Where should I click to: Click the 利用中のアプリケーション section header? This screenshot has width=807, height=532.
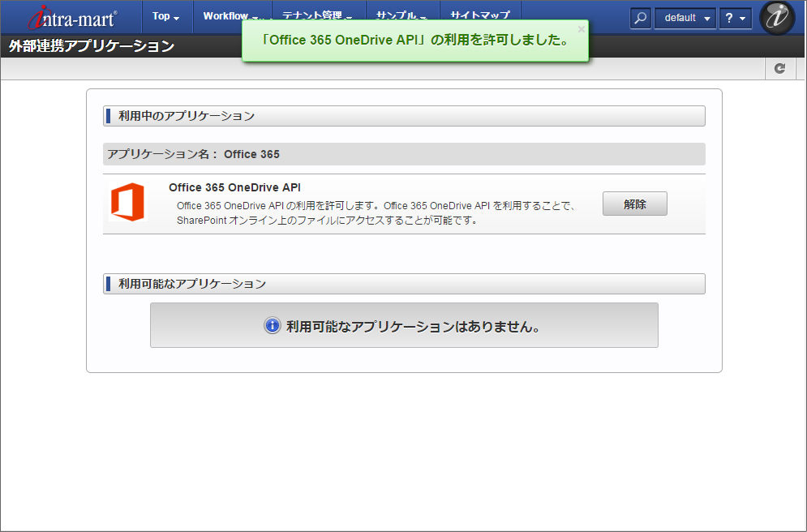click(404, 116)
